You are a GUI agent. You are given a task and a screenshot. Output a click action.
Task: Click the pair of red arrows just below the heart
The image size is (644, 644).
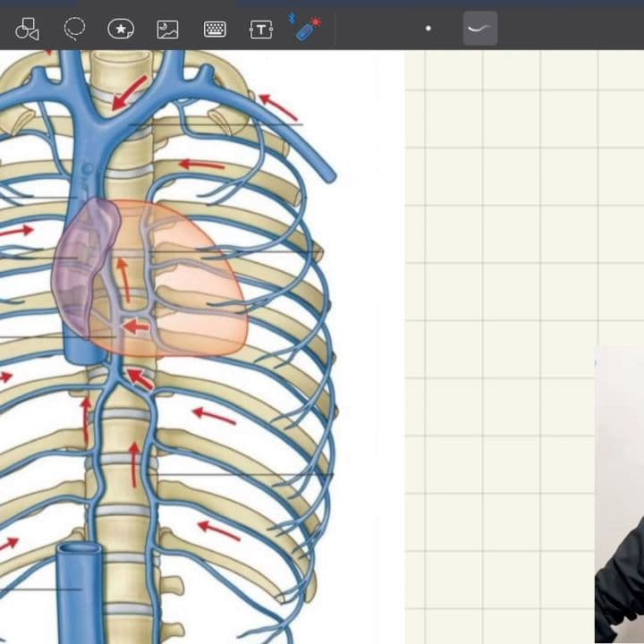(x=137, y=377)
